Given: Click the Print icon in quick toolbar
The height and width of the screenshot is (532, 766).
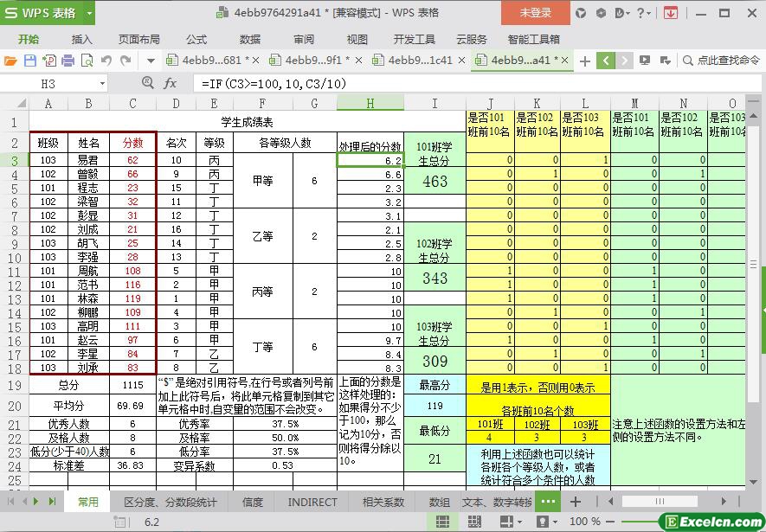Looking at the screenshot, I should tap(68, 61).
